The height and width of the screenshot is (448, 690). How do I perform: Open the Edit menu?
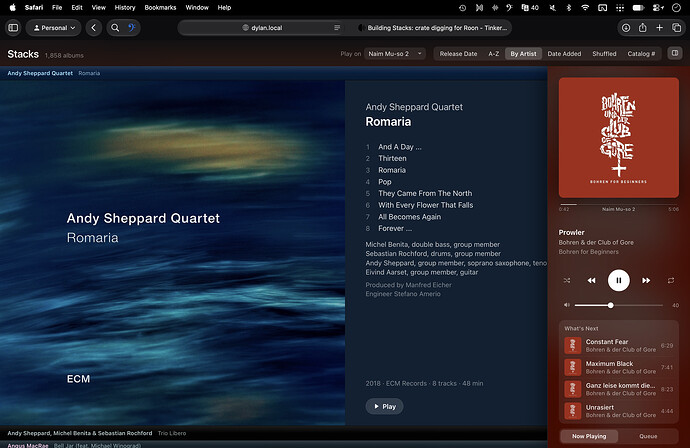[77, 7]
